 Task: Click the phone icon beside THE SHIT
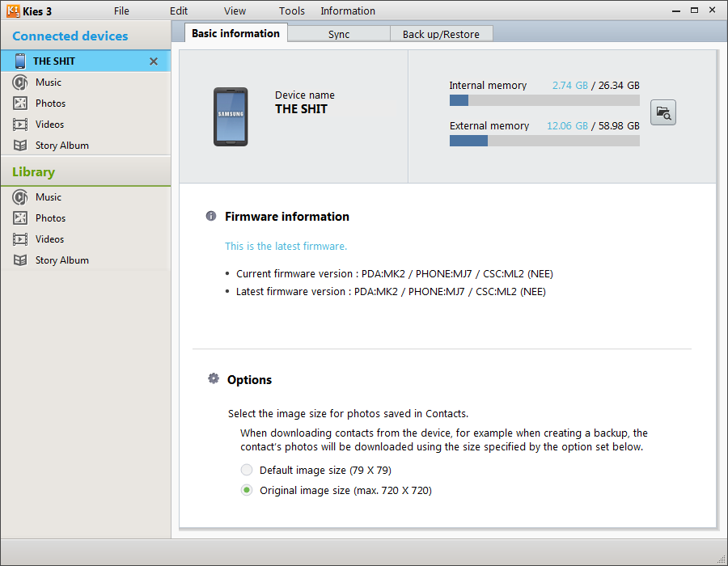tap(20, 61)
